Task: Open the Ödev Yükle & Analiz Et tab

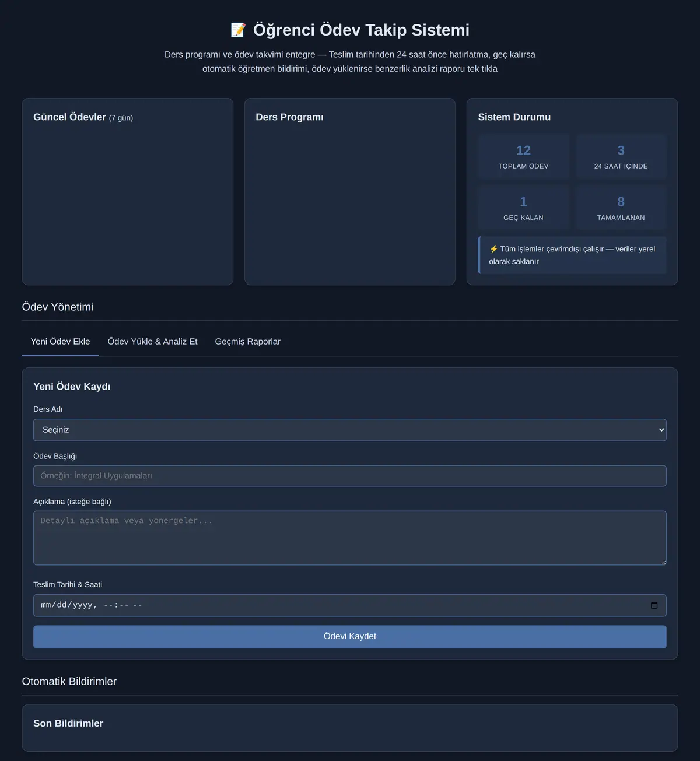Action: (152, 342)
